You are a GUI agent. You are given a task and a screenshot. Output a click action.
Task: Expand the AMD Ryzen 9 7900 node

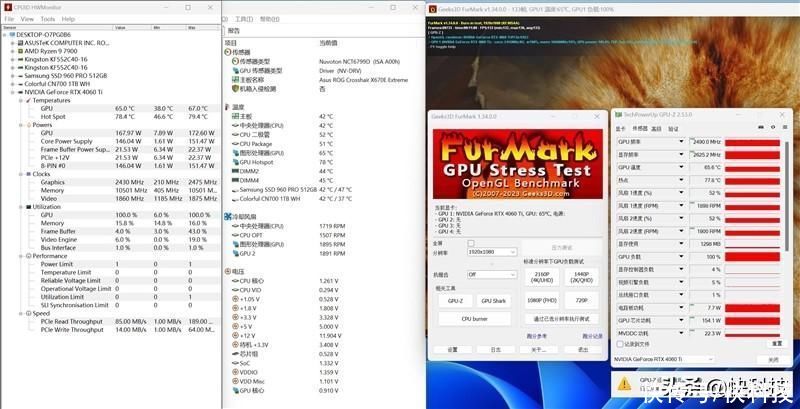coord(13,51)
